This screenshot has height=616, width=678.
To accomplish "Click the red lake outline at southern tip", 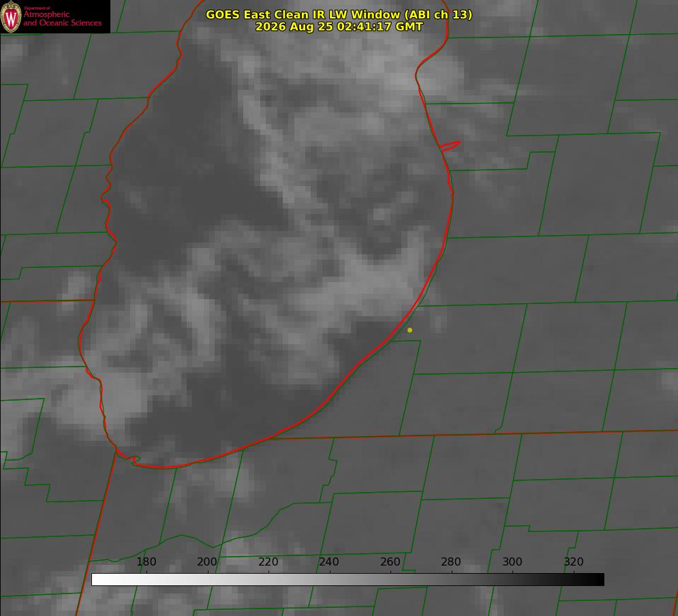I will tap(164, 467).
